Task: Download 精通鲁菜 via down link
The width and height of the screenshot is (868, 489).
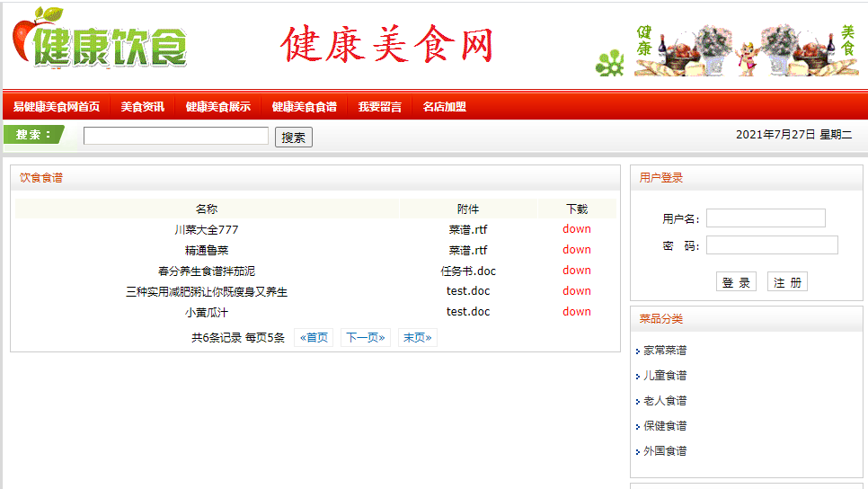Action: pos(577,250)
